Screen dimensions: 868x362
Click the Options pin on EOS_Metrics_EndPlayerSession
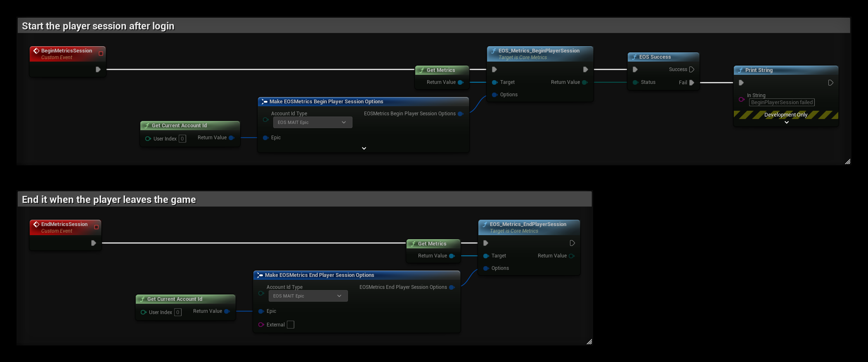pyautogui.click(x=486, y=268)
